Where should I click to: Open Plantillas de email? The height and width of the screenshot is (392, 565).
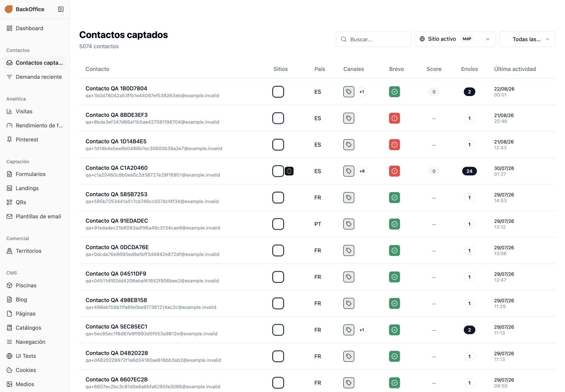tap(35, 216)
